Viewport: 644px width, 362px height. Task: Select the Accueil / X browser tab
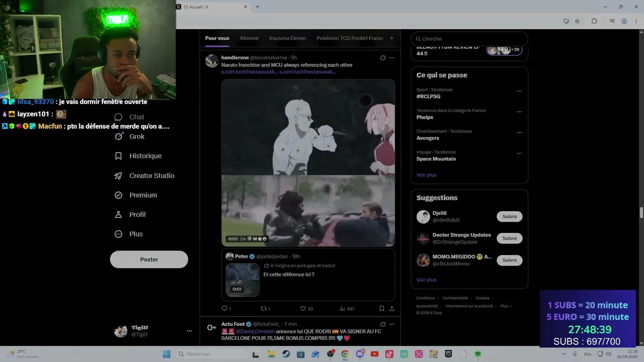[x=212, y=7]
